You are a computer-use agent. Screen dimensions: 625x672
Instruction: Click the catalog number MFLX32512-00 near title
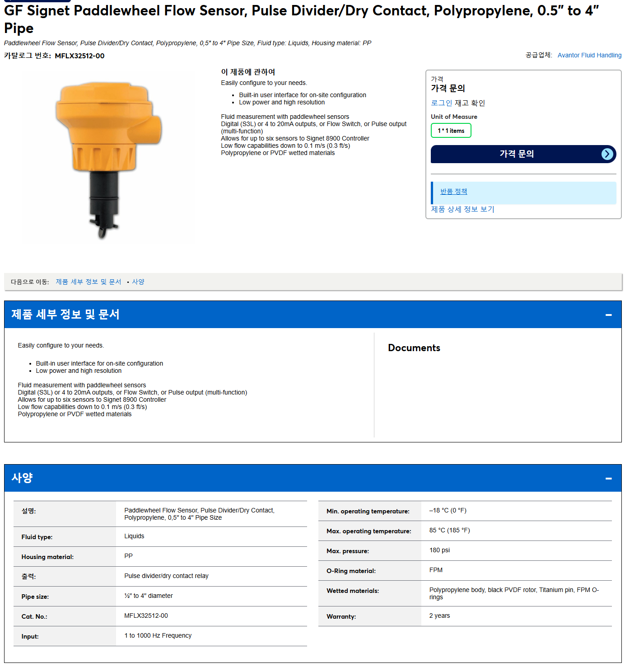click(79, 56)
